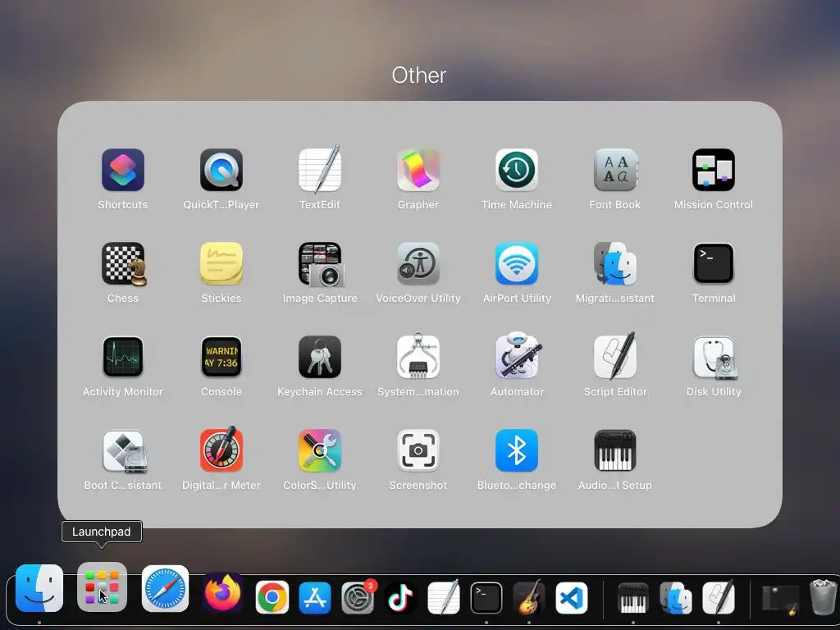Viewport: 840px width, 630px height.
Task: Open the App Store from the Dock
Action: click(x=315, y=597)
